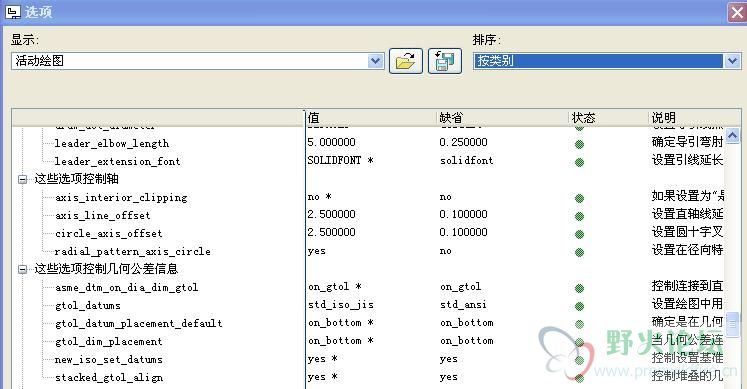The image size is (747, 389).
Task: Click the yes value of radial_pattern_axis_circle
Action: point(317,251)
